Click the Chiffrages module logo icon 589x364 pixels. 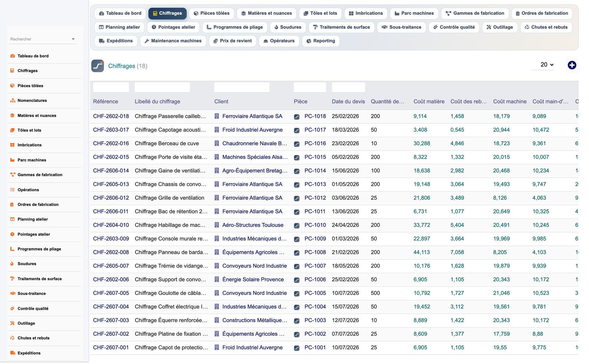(97, 66)
